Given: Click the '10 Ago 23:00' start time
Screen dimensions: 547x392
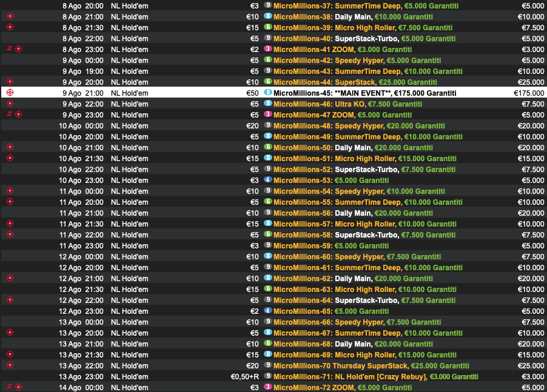Looking at the screenshot, I should (81, 181).
